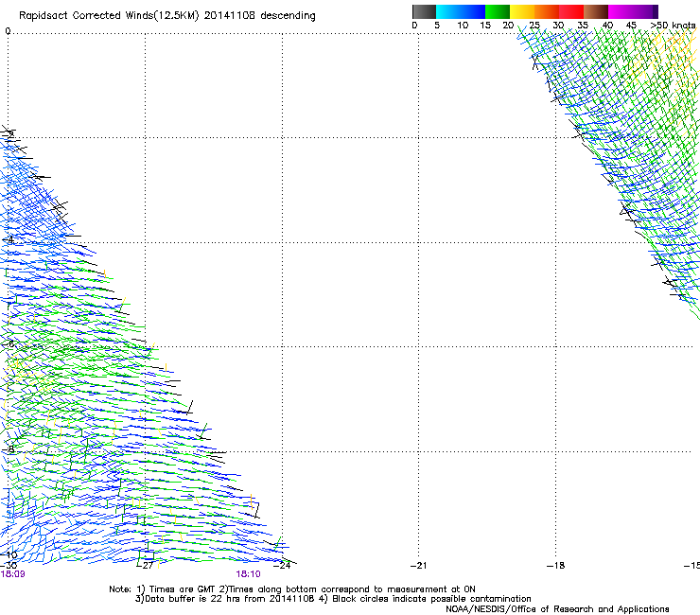Click the '25' legend label

tap(534, 26)
